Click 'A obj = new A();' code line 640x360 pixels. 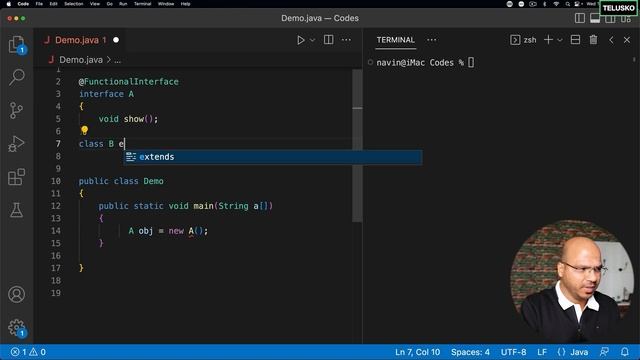(x=168, y=231)
